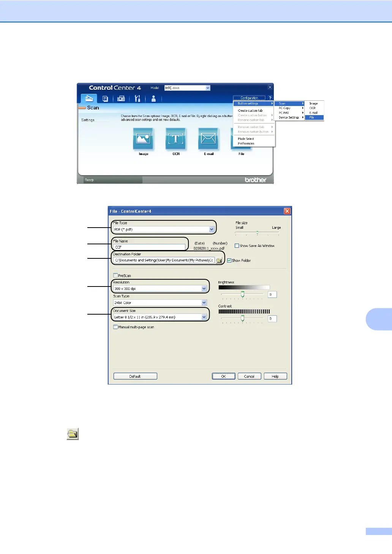Click the standalone folder icon below the dialog
The height and width of the screenshot is (554, 392).
[73, 434]
